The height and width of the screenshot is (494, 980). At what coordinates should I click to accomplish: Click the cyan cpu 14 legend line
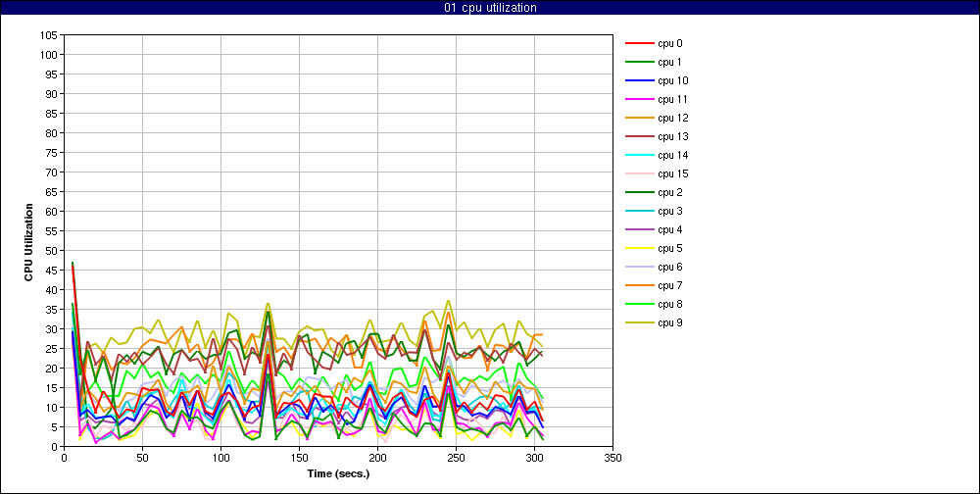click(x=640, y=155)
